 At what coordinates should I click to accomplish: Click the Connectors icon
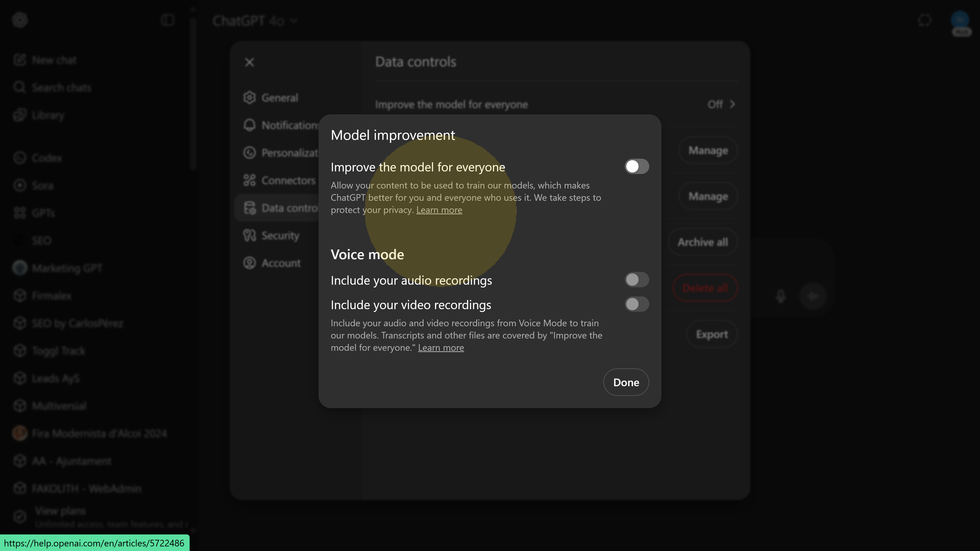pyautogui.click(x=250, y=180)
